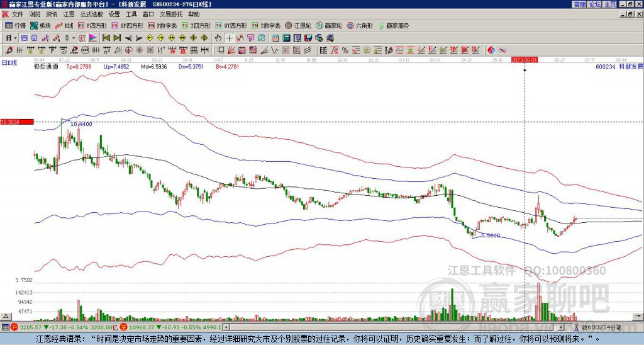
Task: Click the black right arrow icon
Action: [x=139, y=38]
